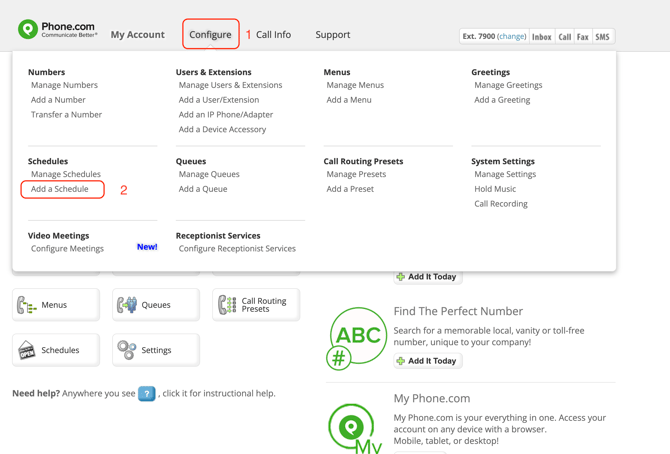Open the Queues icon tile
The image size is (670, 454).
[x=156, y=305]
